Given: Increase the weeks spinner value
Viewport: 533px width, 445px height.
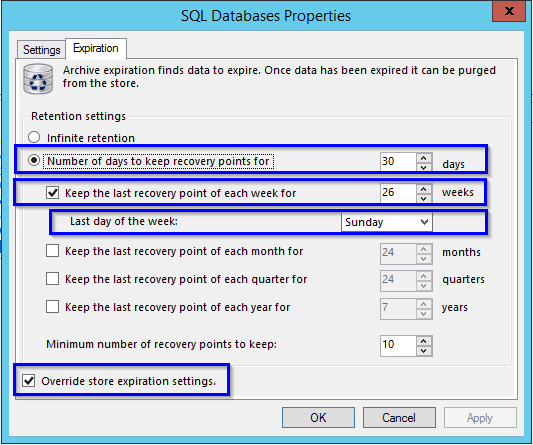Looking at the screenshot, I should point(424,189).
